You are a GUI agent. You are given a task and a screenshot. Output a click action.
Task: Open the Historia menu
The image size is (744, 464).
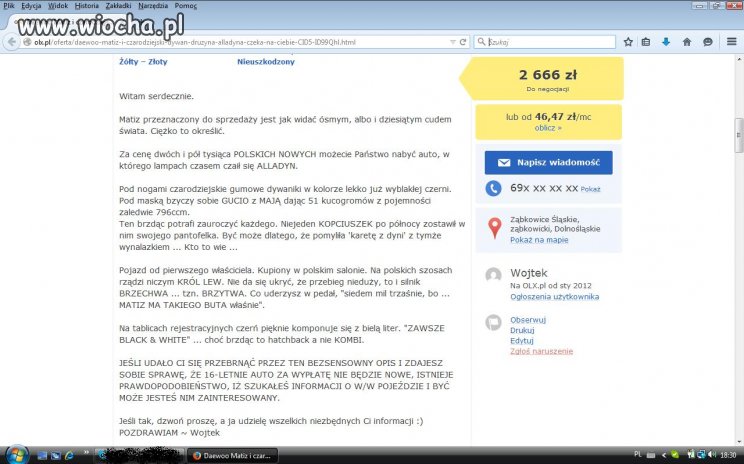[87, 6]
